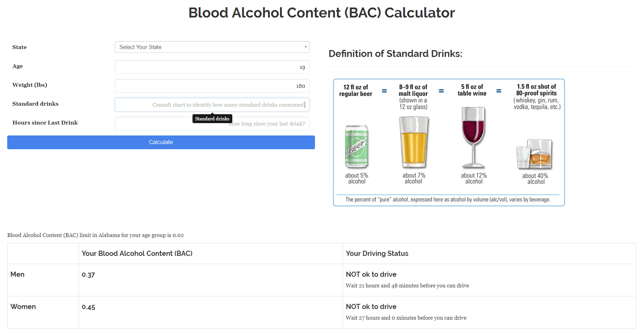The image size is (644, 332).
Task: Click the equals sign after regular beer
Action: point(384,91)
